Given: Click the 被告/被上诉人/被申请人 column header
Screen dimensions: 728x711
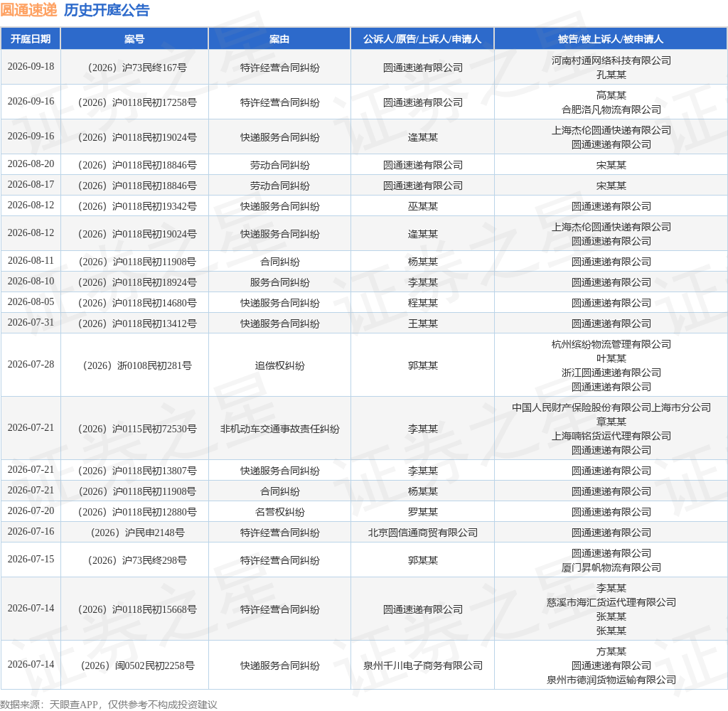Looking at the screenshot, I should 611,39.
